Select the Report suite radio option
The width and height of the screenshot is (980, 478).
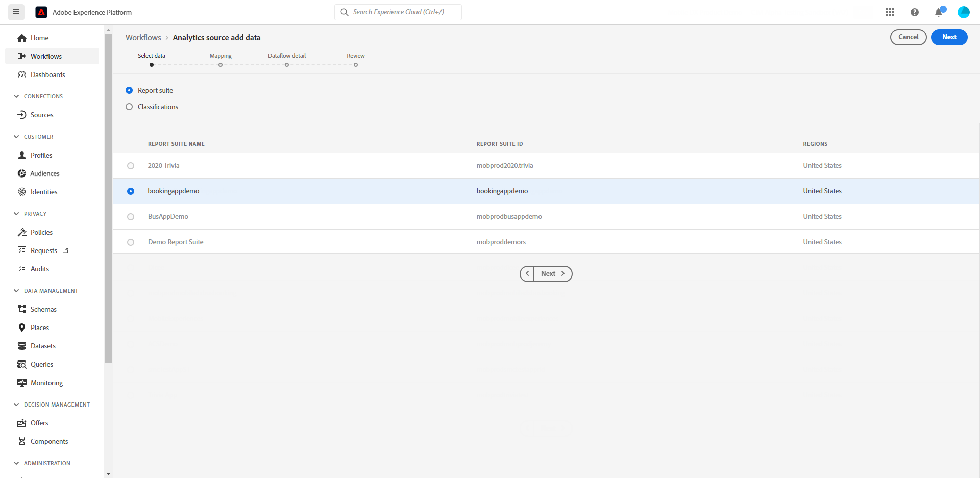pyautogui.click(x=129, y=90)
